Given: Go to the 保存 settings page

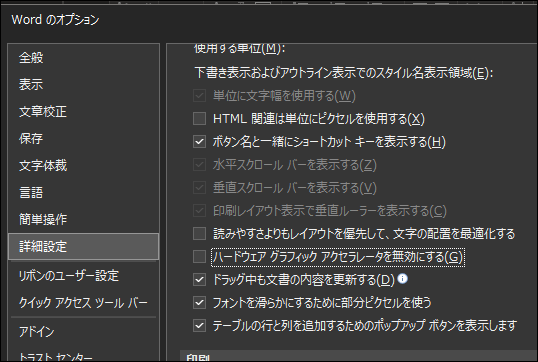Looking at the screenshot, I should tap(83, 138).
